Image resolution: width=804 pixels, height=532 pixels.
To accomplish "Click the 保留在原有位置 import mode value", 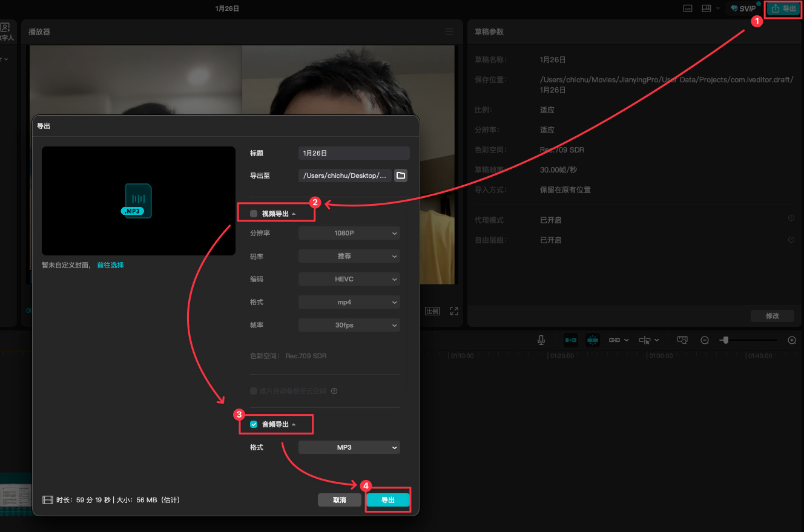I will (565, 189).
